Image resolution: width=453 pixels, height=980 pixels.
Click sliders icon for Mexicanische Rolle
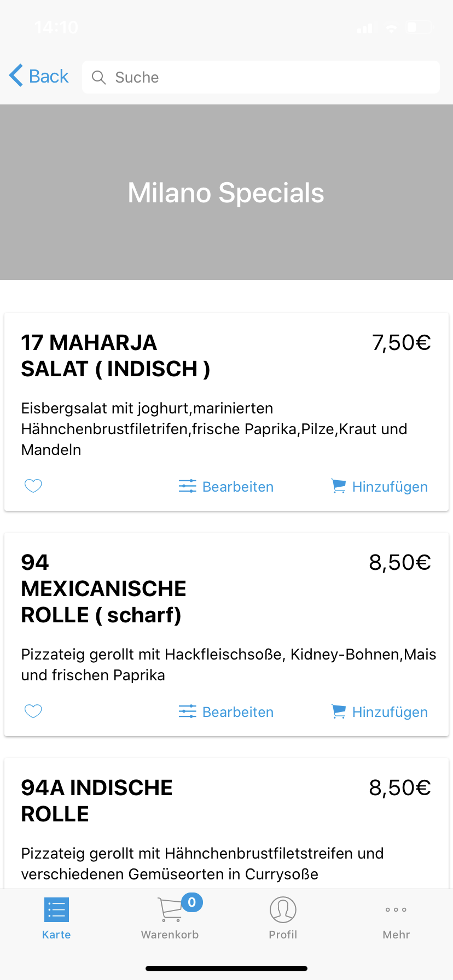pos(187,711)
